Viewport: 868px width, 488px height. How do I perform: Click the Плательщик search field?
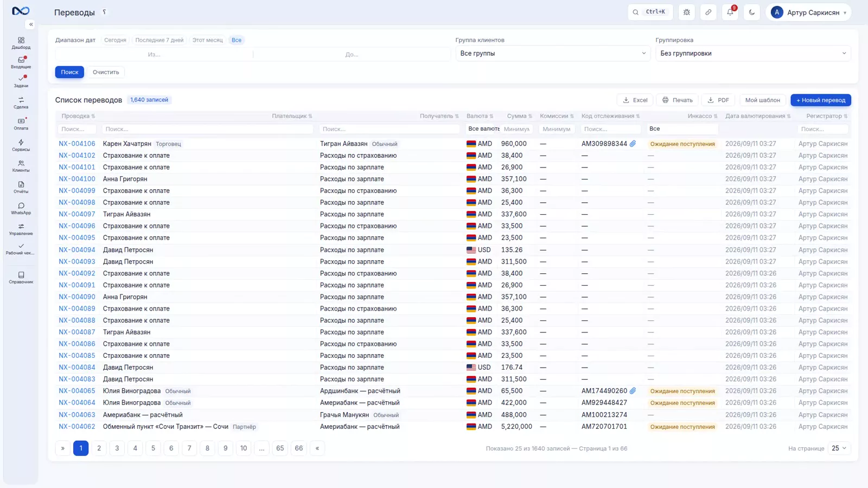(207, 129)
